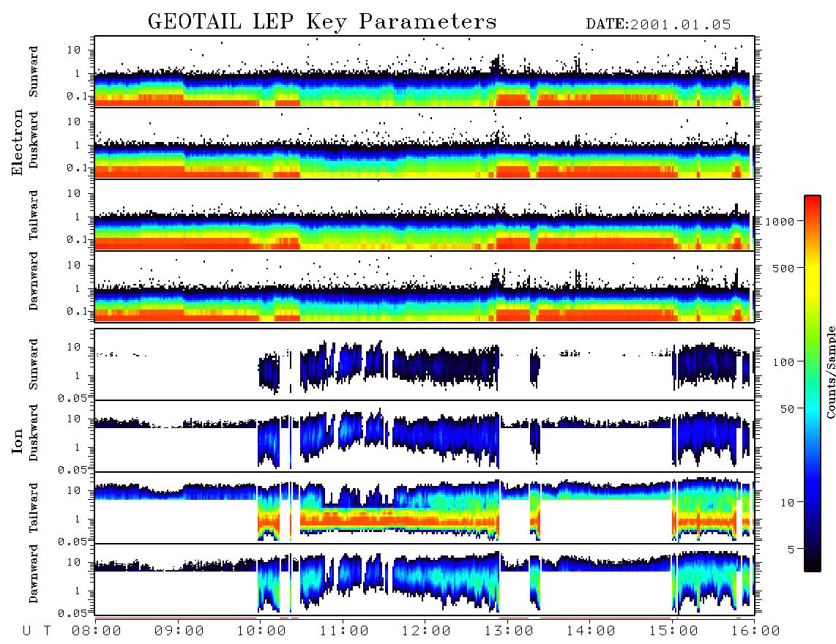Click the 11:00 time axis label

click(x=344, y=632)
